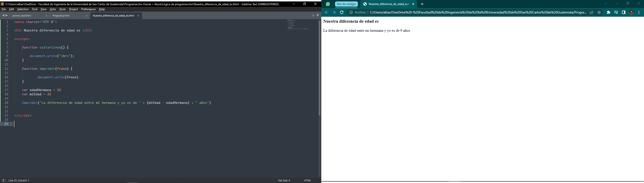Click the Sublime Text app icon in title bar

2,4
